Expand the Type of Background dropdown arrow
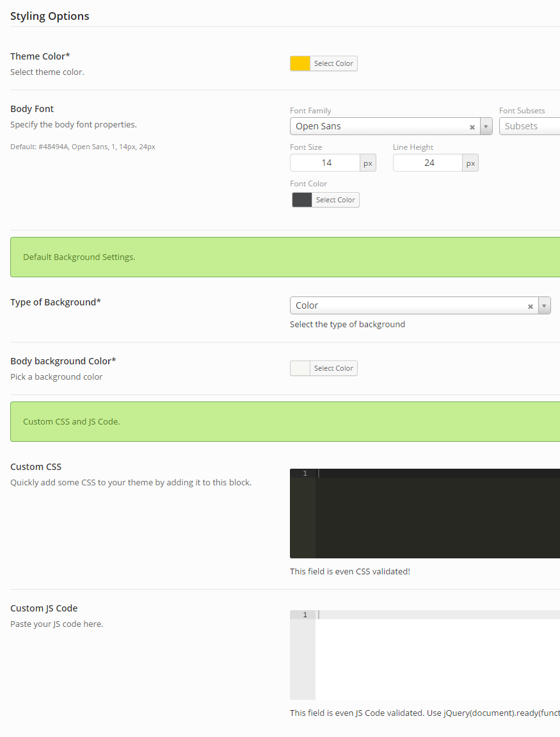The image size is (560, 737). 544,305
